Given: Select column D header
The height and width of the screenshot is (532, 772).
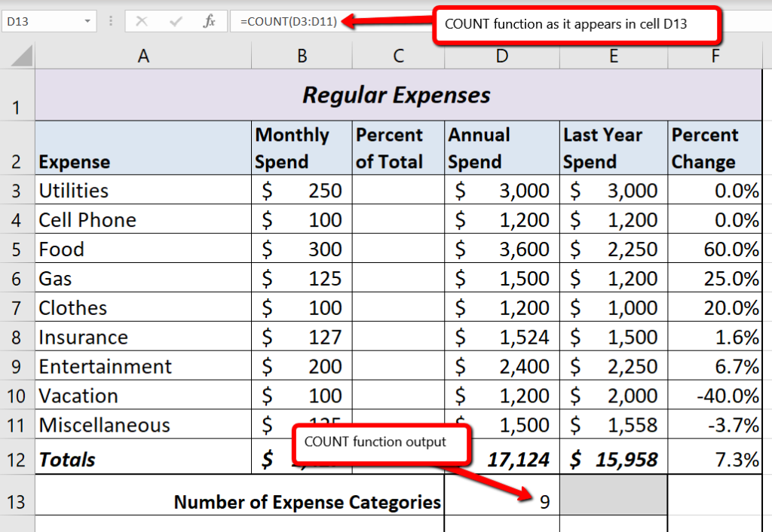Looking at the screenshot, I should tap(501, 56).
